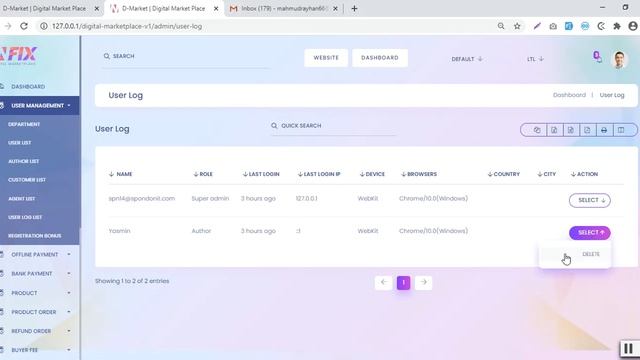Viewport: 640px width, 360px height.
Task: Go to Dashboard in sidebar
Action: click(28, 87)
